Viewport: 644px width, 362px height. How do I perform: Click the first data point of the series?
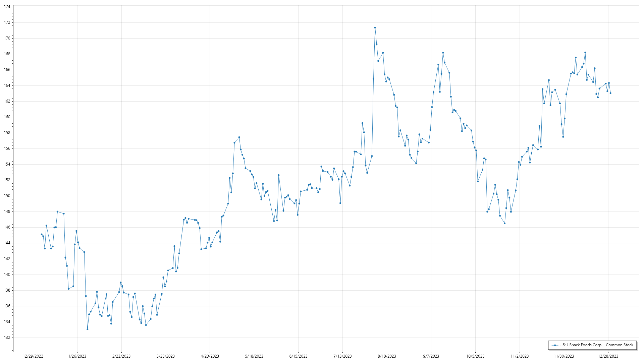42,234
